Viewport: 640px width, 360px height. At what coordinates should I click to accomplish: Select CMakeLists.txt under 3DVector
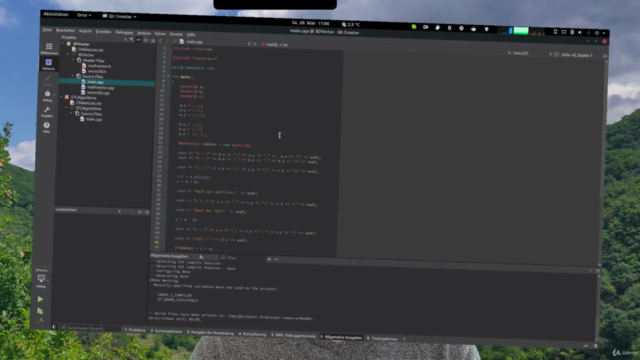(90, 49)
